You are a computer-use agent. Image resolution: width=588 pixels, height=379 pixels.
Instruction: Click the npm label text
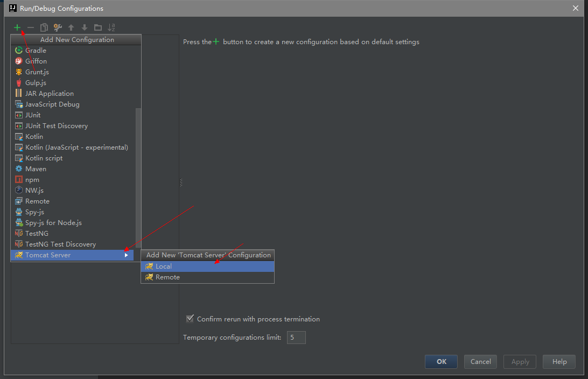click(32, 180)
